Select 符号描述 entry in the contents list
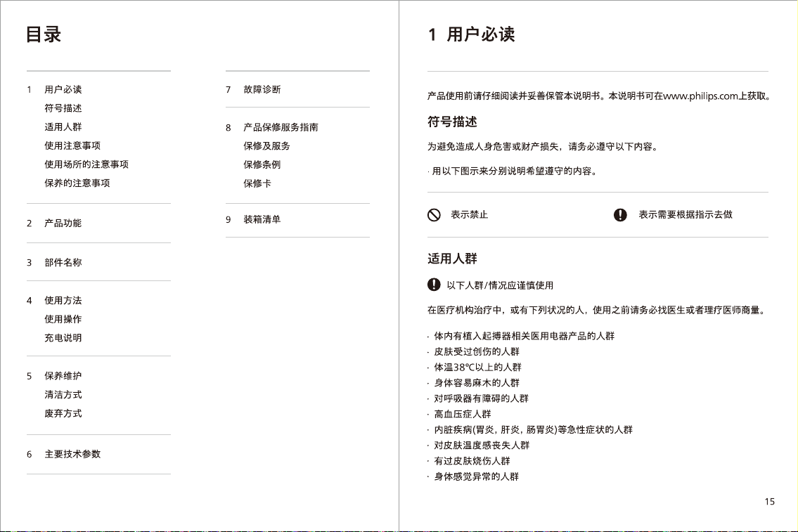The image size is (798, 532). point(63,108)
